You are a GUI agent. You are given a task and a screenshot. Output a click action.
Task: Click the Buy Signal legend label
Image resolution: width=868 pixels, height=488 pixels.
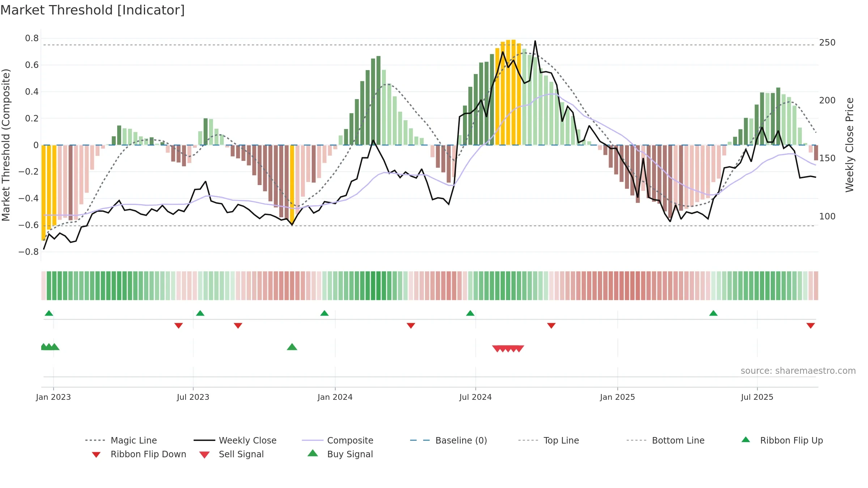pos(350,454)
